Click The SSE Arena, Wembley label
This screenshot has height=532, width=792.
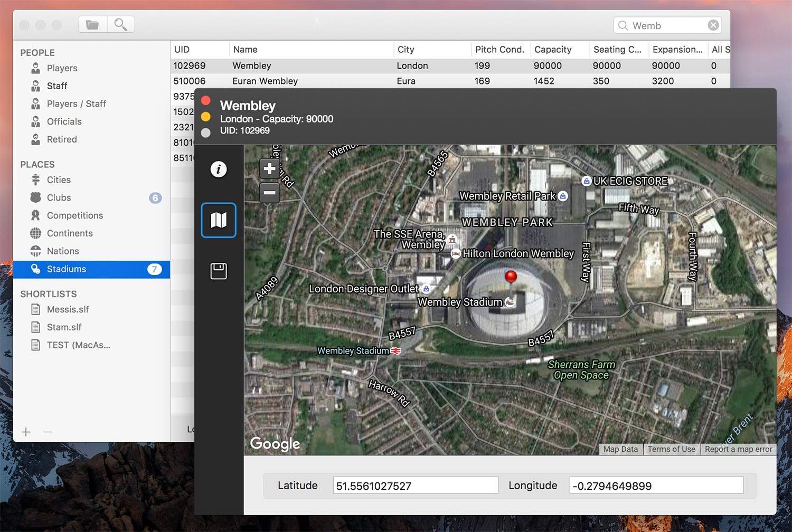[x=409, y=239]
